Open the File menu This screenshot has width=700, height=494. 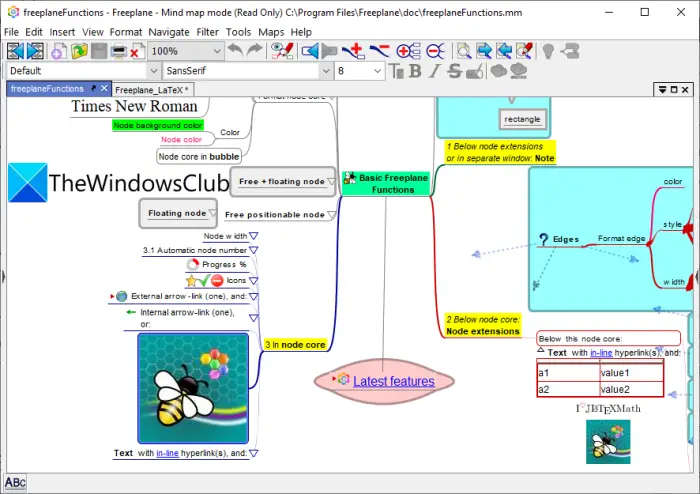tap(11, 32)
